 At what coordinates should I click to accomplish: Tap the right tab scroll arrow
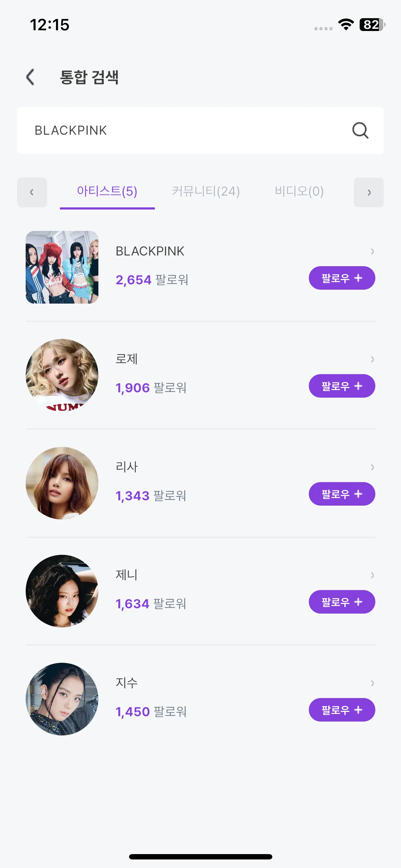coord(369,192)
